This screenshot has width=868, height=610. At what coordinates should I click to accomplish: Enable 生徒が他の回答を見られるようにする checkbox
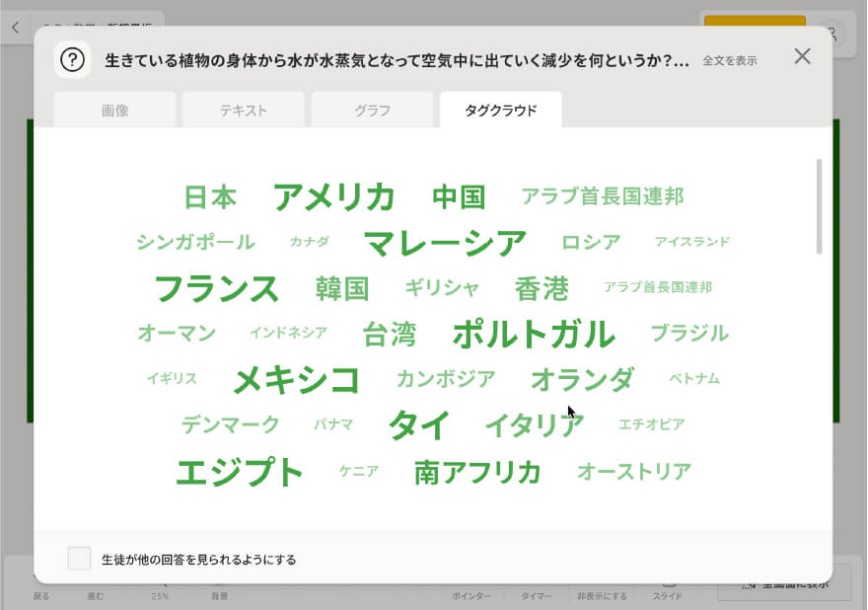coord(80,559)
